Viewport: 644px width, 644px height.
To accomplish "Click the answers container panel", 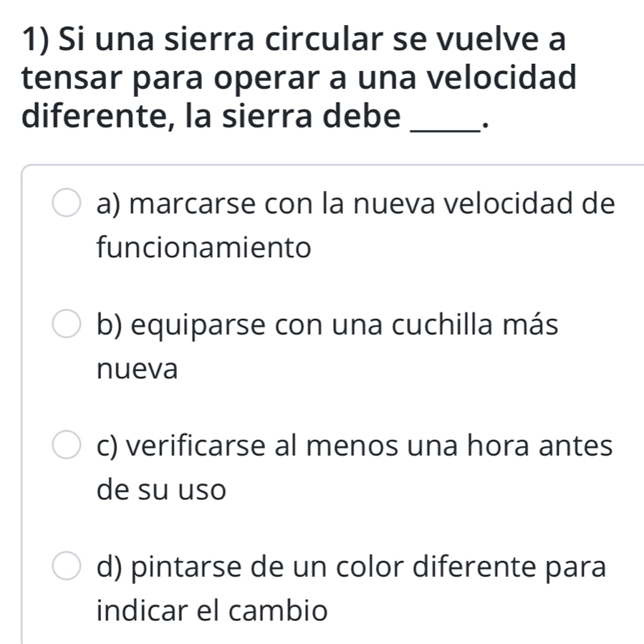I will pyautogui.click(x=330, y=401).
